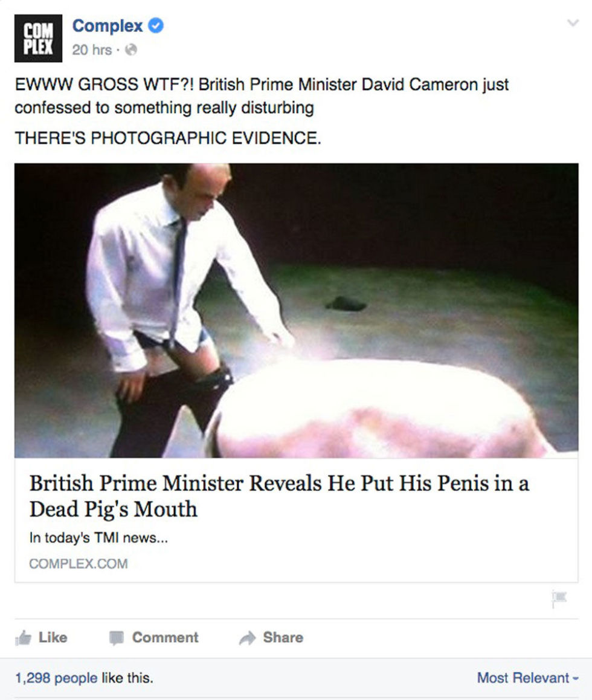592x700 pixels.
Task: Click the Like text label
Action: point(53,637)
